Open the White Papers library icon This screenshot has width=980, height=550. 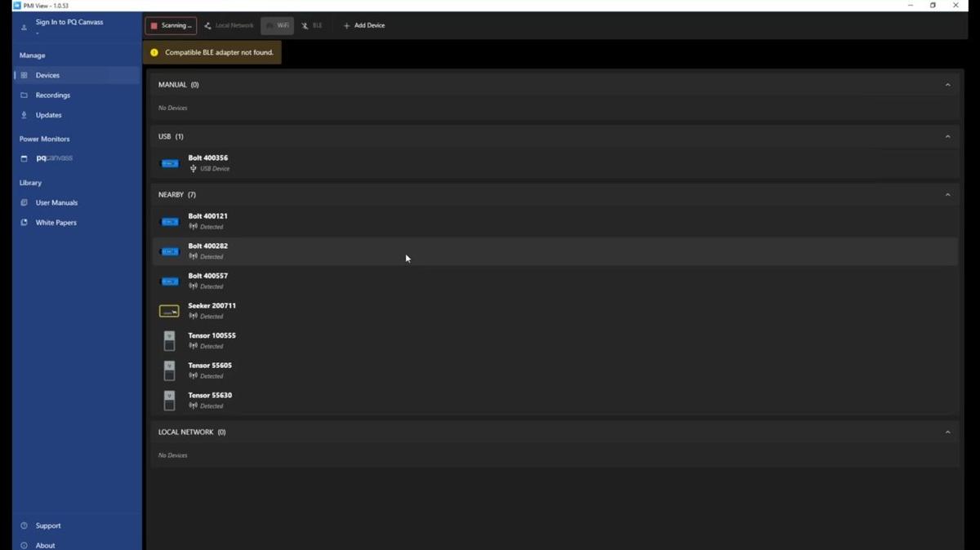[24, 223]
